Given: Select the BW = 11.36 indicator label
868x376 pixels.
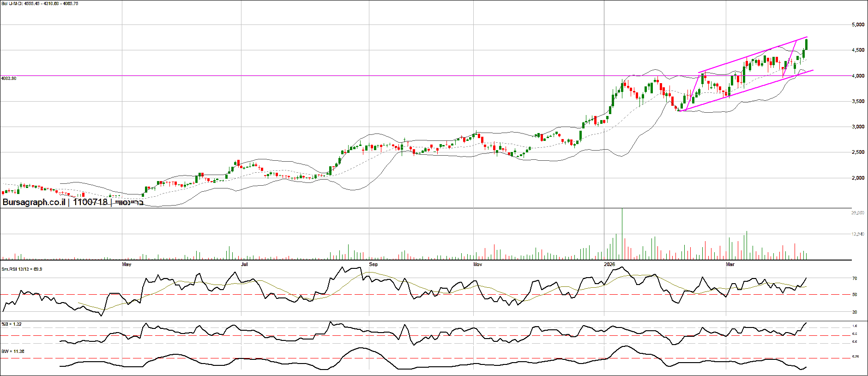Looking at the screenshot, I should point(12,352).
